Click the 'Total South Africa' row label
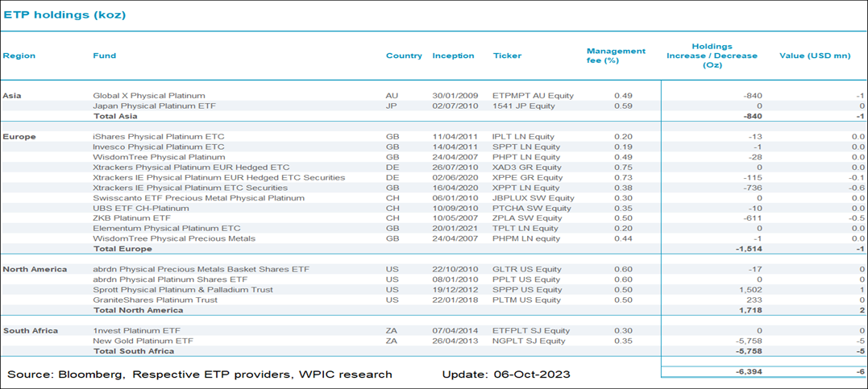 134,351
